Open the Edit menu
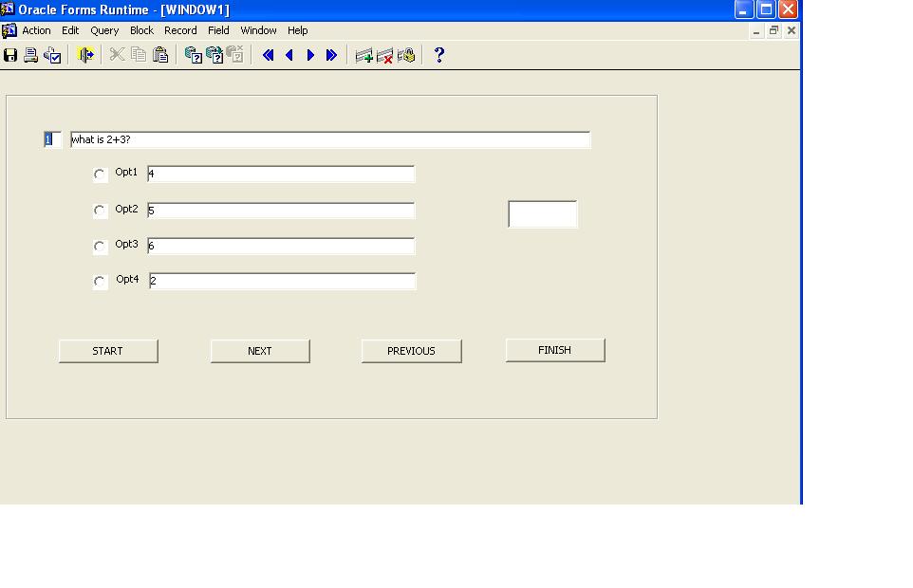This screenshot has width=913, height=588. click(x=70, y=30)
